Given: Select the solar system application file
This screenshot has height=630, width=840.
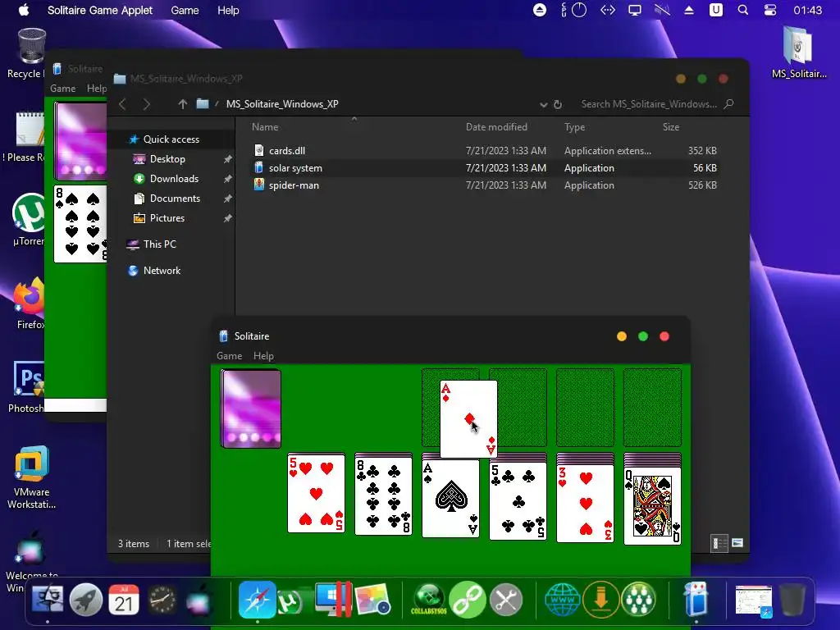Looking at the screenshot, I should [x=485, y=167].
